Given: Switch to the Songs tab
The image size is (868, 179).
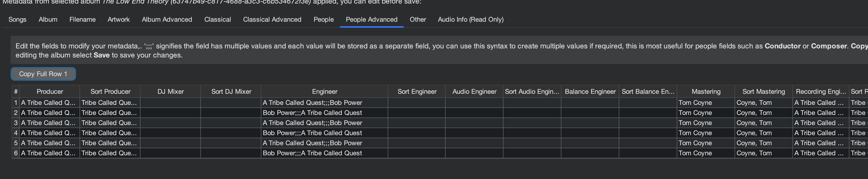Looking at the screenshot, I should (18, 20).
